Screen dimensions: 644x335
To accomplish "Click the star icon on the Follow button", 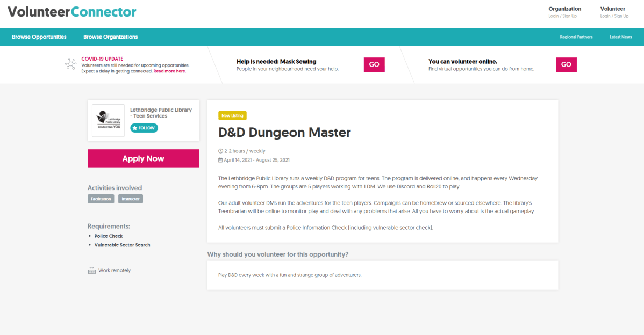I will coord(134,128).
